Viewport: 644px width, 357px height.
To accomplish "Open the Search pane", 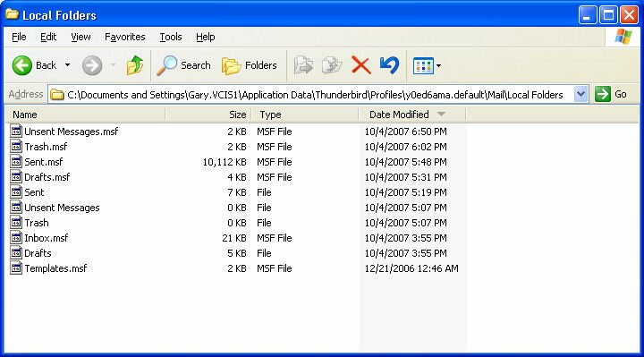I will pos(183,65).
